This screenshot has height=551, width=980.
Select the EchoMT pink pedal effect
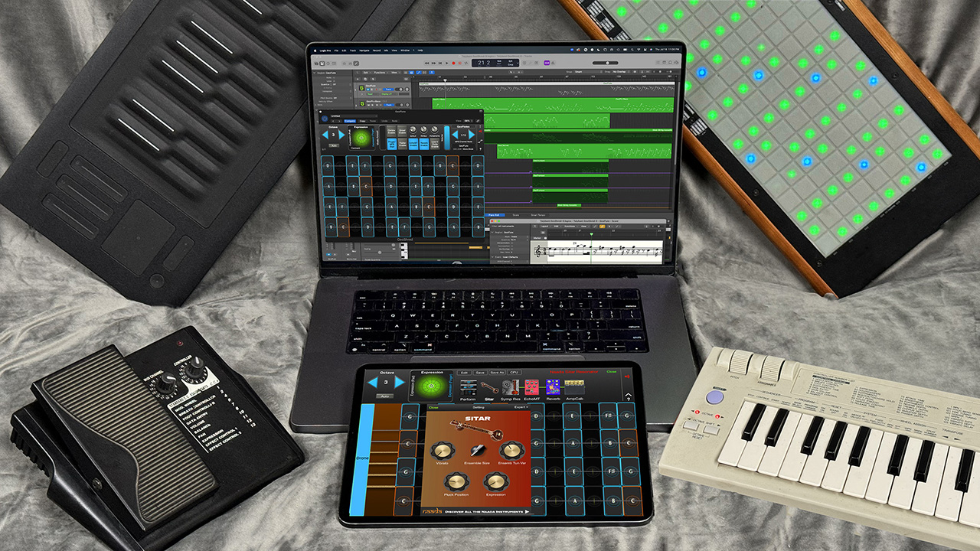tap(531, 386)
